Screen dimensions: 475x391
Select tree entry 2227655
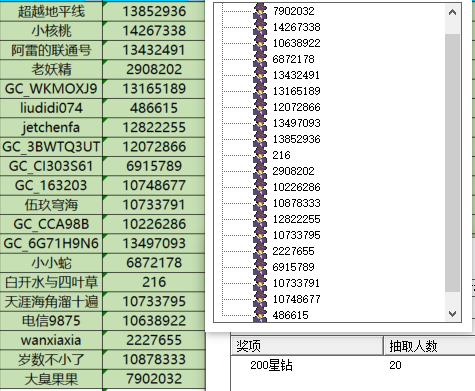point(293,251)
